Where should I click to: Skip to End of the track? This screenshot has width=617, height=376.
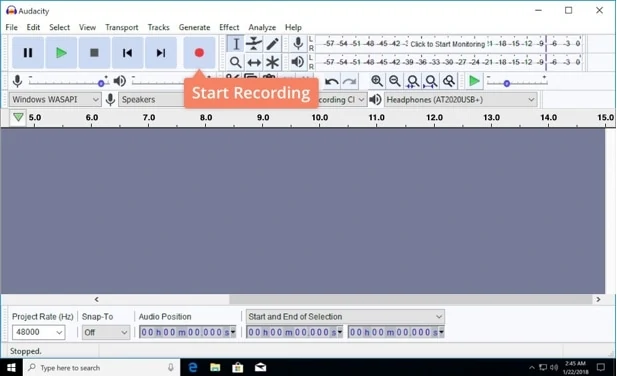coord(161,53)
